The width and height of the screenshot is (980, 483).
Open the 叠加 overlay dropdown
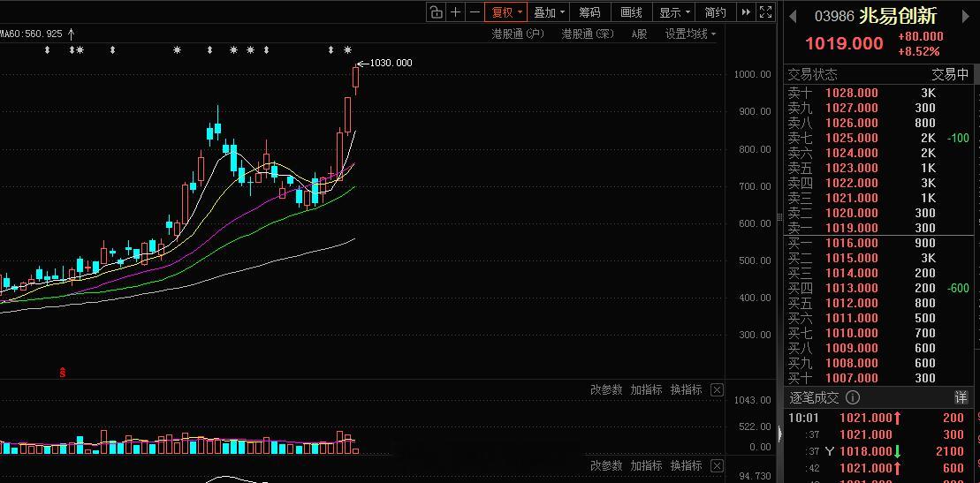pos(550,11)
